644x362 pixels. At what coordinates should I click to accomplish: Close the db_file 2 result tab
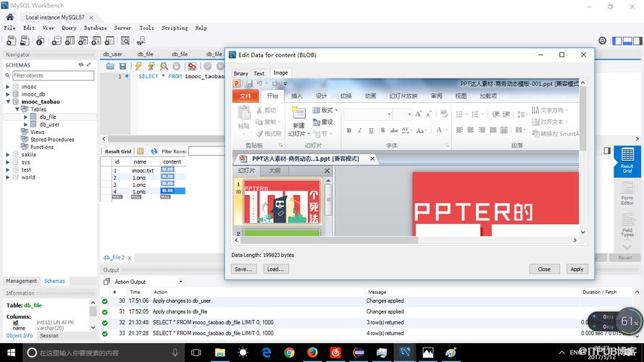click(x=130, y=258)
